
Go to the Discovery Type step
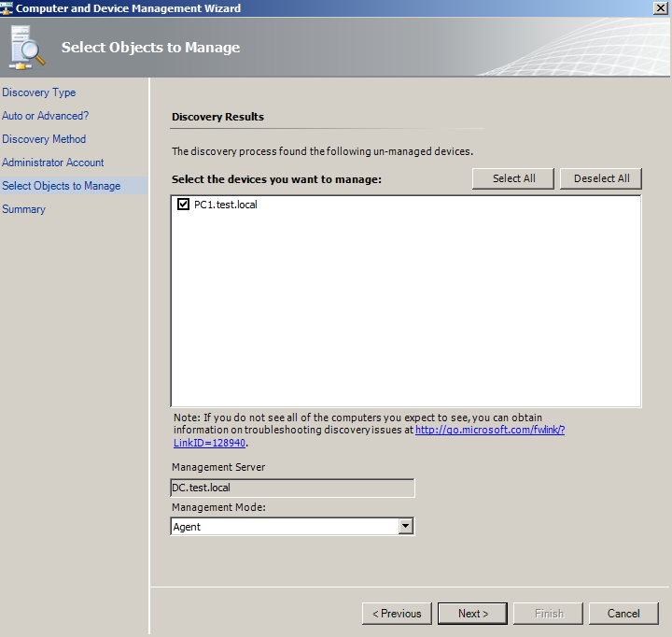39,92
